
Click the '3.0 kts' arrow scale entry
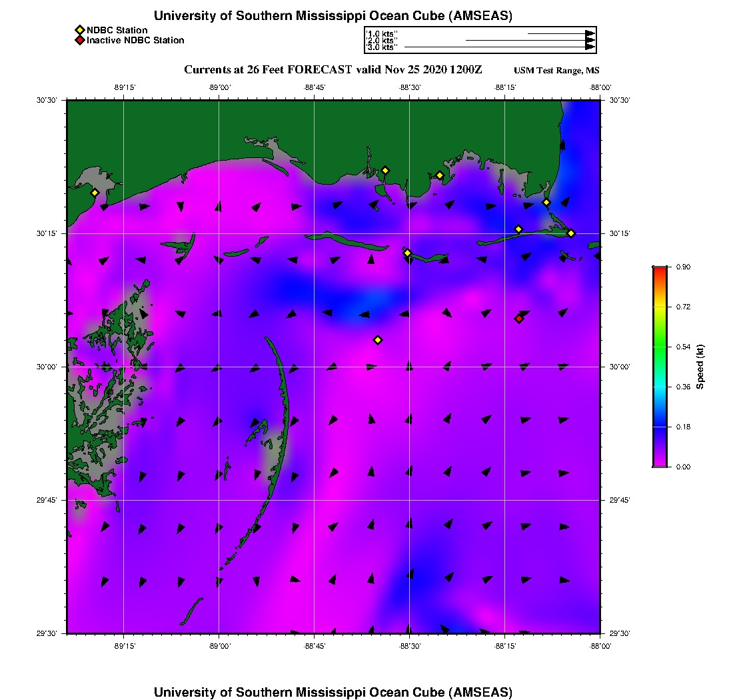point(480,47)
